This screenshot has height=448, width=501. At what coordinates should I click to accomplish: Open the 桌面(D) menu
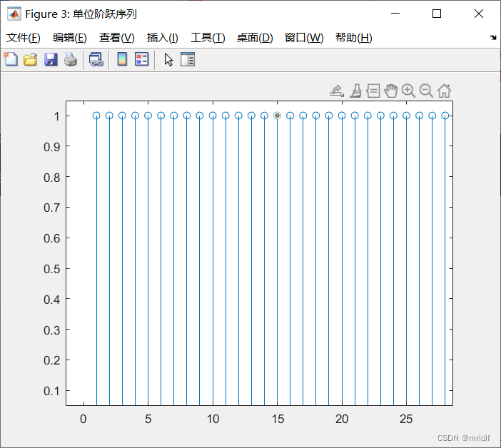point(255,38)
